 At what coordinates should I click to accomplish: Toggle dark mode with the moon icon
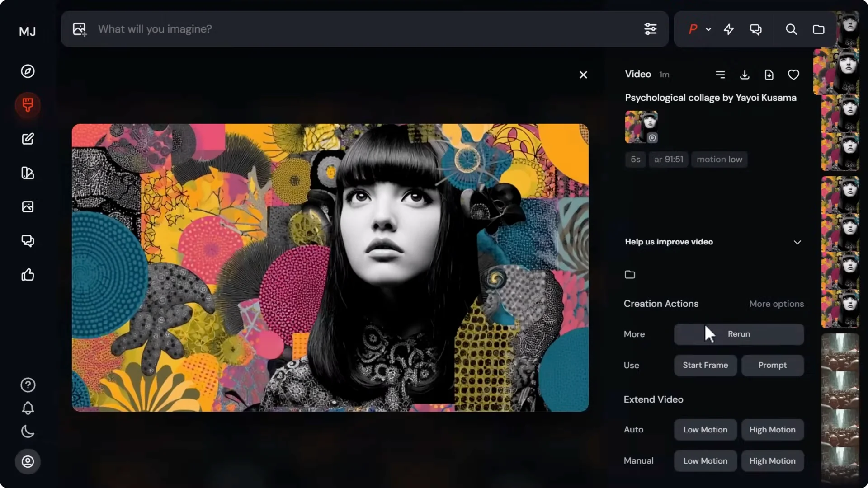pos(28,432)
